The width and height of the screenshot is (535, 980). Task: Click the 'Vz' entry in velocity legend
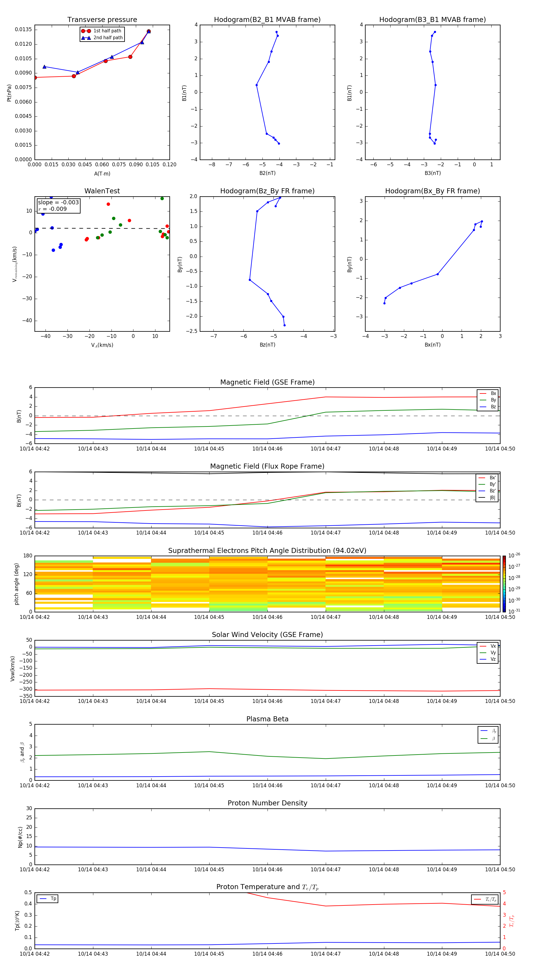coord(488,659)
